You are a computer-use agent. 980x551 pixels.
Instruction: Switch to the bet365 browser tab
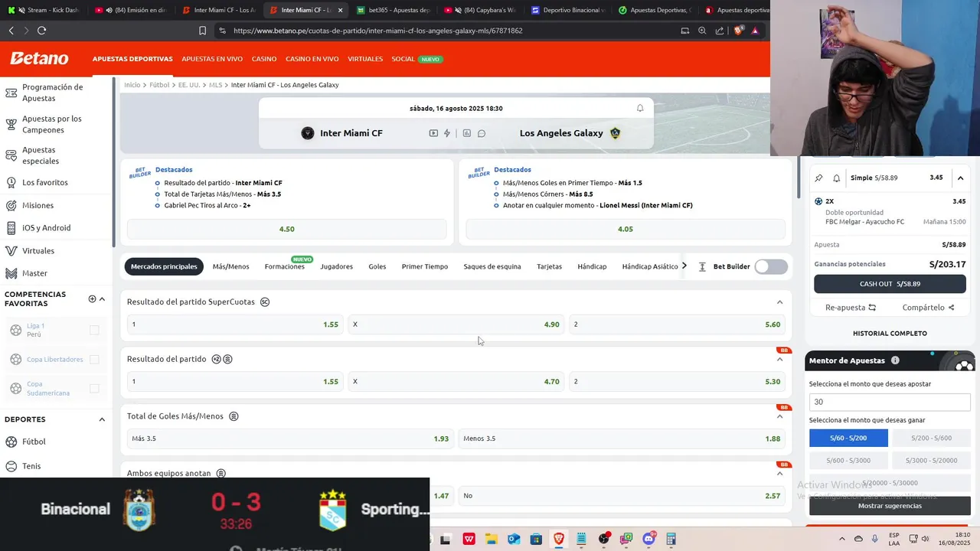point(394,10)
